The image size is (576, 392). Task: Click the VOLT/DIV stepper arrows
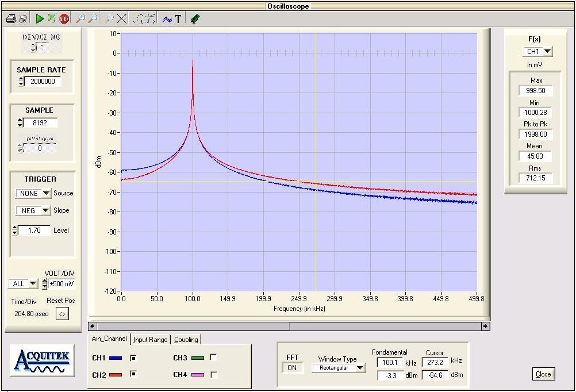(x=44, y=283)
